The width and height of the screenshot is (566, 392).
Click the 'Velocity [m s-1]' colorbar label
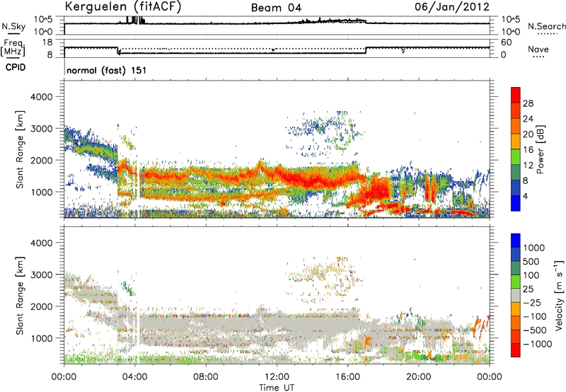559,295
